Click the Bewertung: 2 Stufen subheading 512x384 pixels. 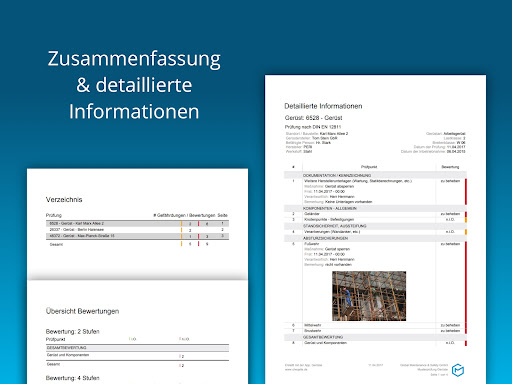click(72, 331)
